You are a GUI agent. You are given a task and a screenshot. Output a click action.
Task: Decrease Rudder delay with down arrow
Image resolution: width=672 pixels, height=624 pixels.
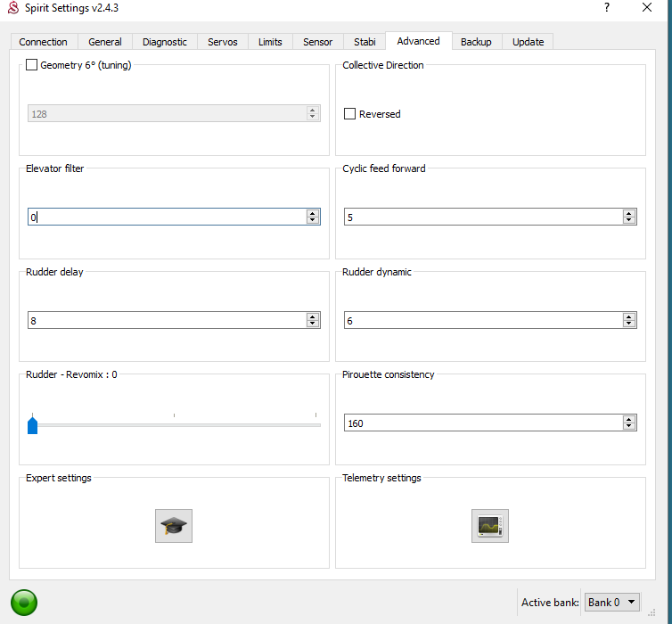click(x=313, y=324)
